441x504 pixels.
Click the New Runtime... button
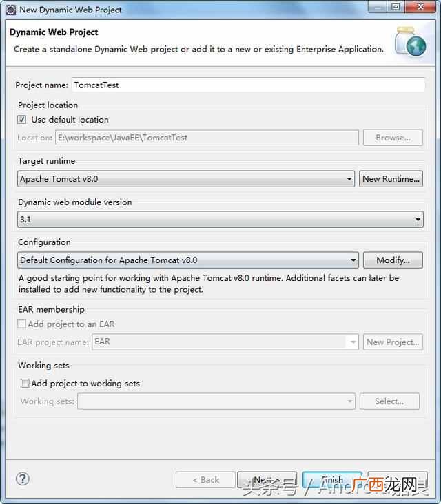(391, 179)
